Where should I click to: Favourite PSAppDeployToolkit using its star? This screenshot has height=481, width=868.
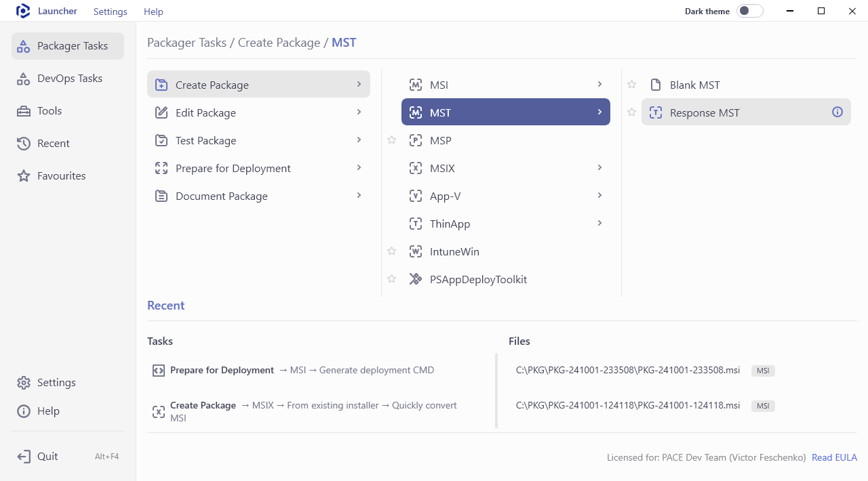pyautogui.click(x=391, y=279)
